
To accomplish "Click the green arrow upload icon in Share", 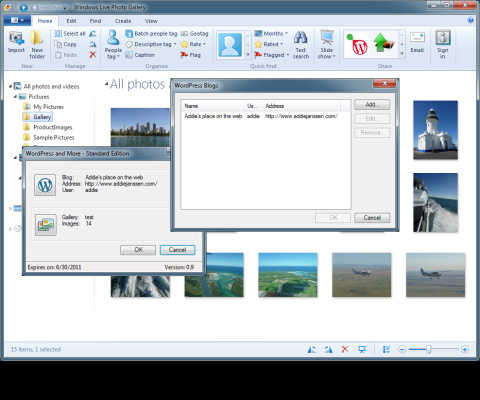I will (383, 43).
